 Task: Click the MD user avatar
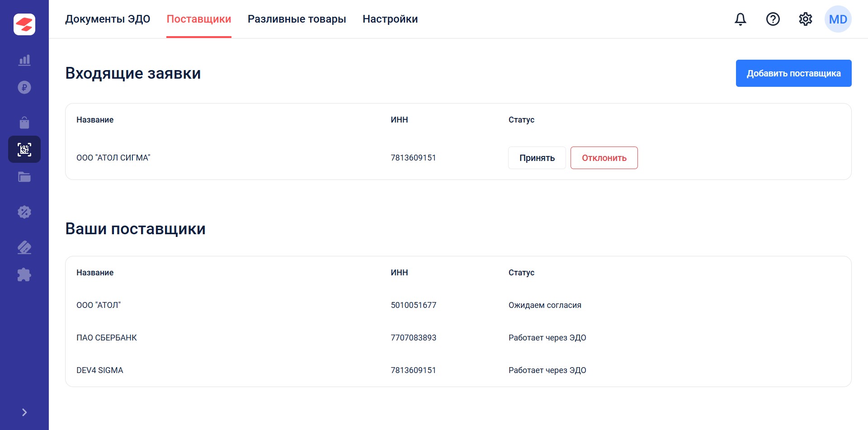pos(838,19)
